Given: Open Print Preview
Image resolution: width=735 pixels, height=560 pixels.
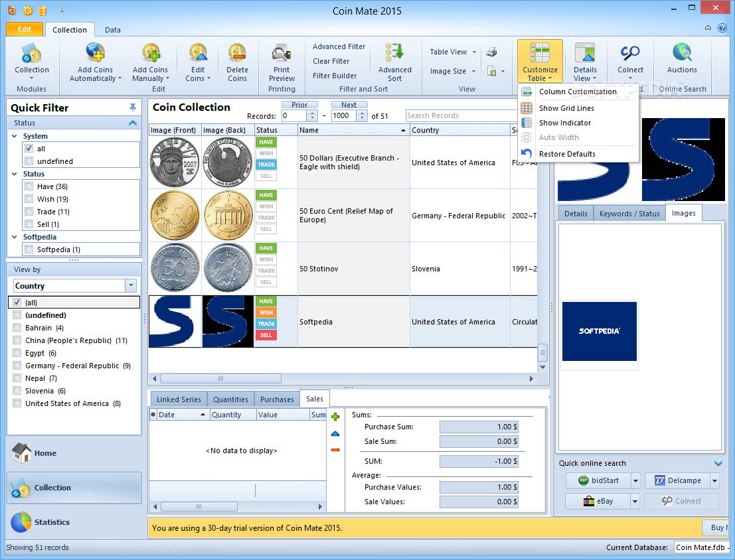Looking at the screenshot, I should coord(282,62).
